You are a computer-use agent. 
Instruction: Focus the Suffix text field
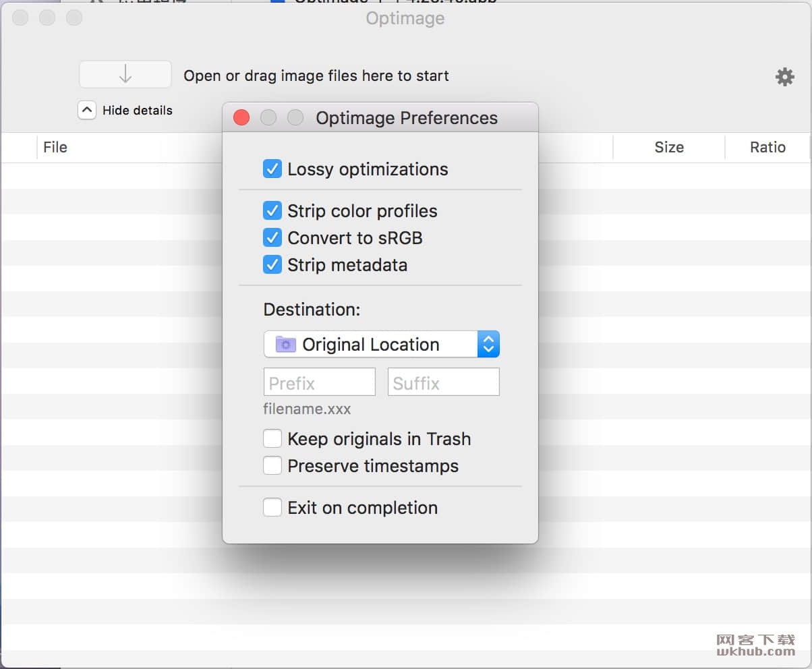pyautogui.click(x=444, y=382)
